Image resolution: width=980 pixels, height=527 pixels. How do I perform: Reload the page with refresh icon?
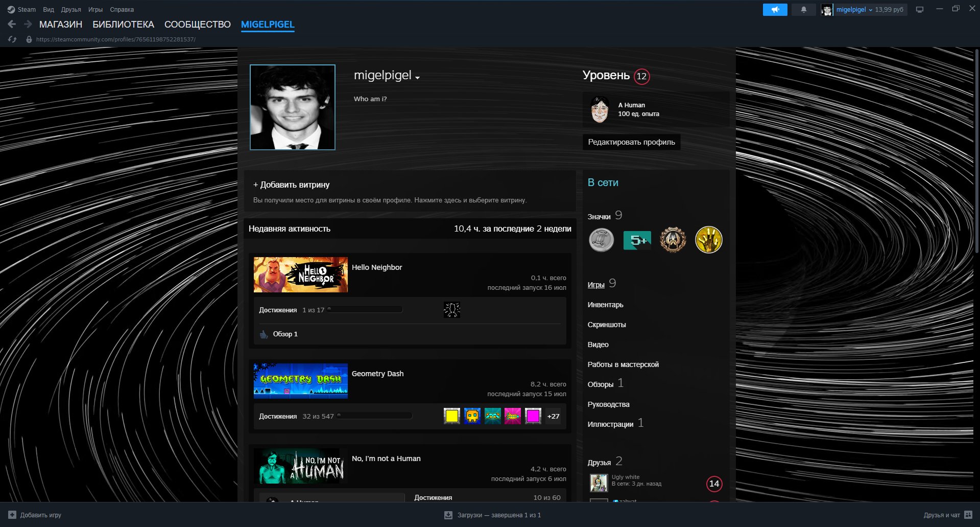click(13, 39)
